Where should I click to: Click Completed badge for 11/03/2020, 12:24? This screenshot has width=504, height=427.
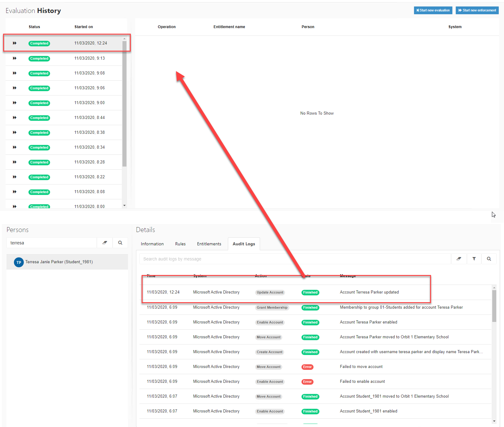tap(39, 44)
